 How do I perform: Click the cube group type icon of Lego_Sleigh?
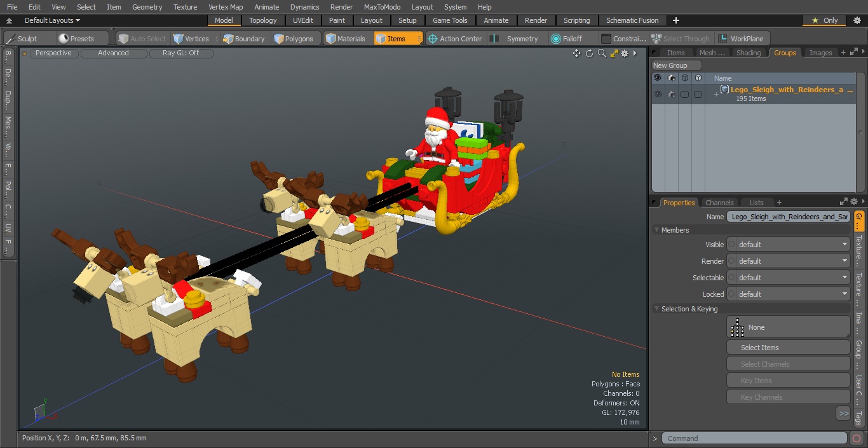(724, 90)
